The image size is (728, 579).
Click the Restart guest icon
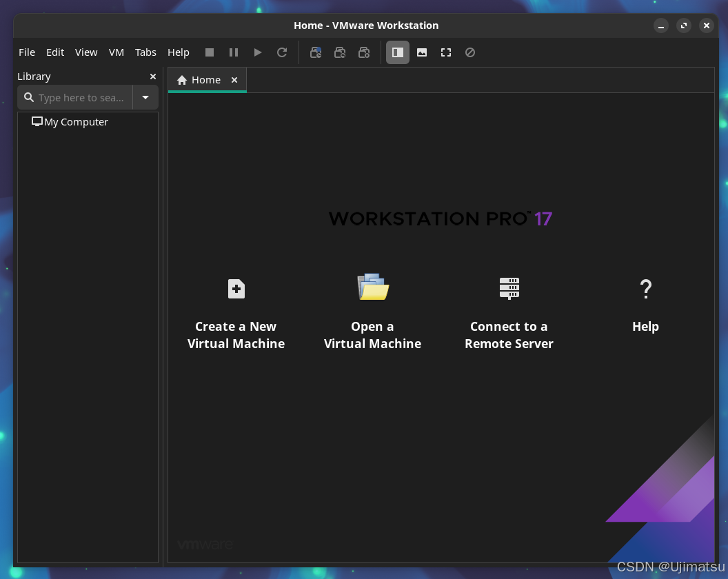point(282,52)
